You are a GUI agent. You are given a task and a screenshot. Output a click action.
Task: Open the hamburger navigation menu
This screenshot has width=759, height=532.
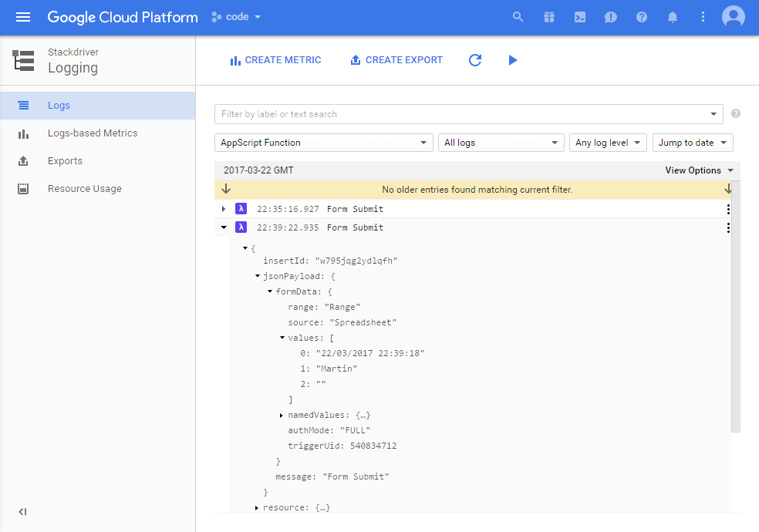(22, 18)
